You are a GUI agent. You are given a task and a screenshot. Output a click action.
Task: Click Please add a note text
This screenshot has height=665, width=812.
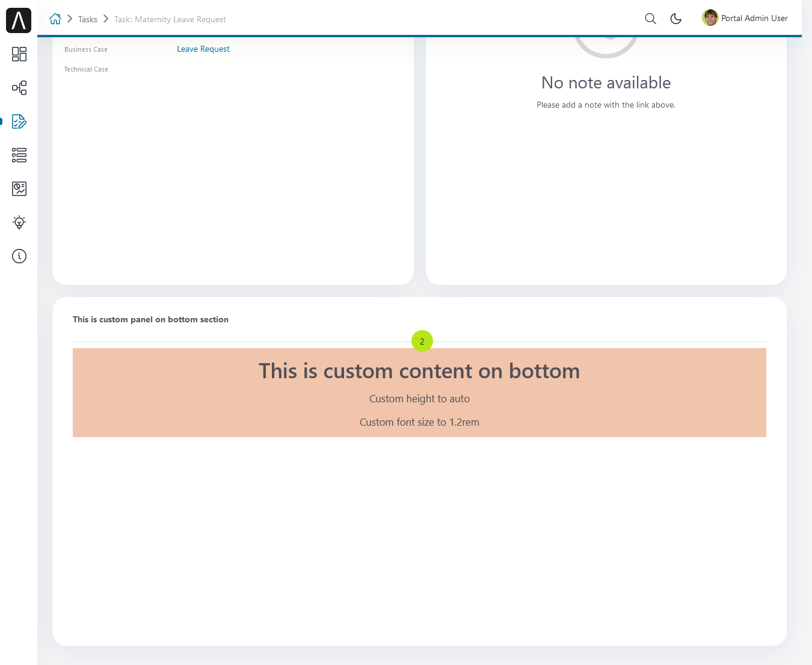click(x=606, y=105)
